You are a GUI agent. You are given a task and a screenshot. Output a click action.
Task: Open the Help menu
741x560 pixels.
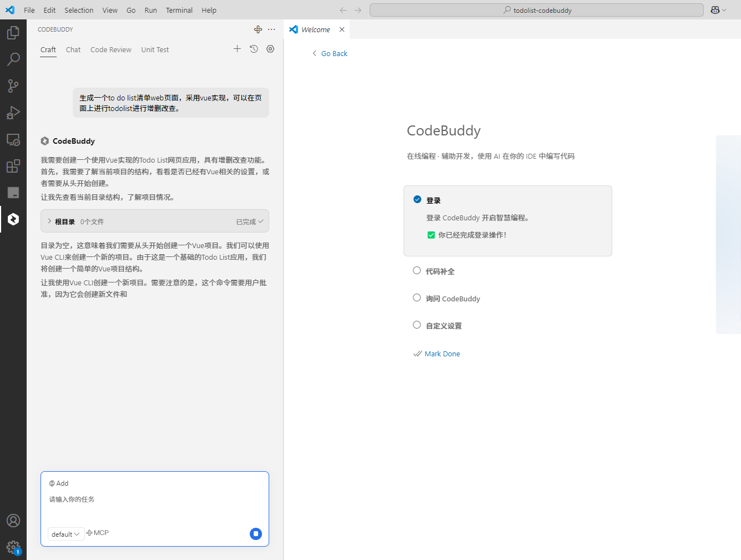pyautogui.click(x=209, y=10)
